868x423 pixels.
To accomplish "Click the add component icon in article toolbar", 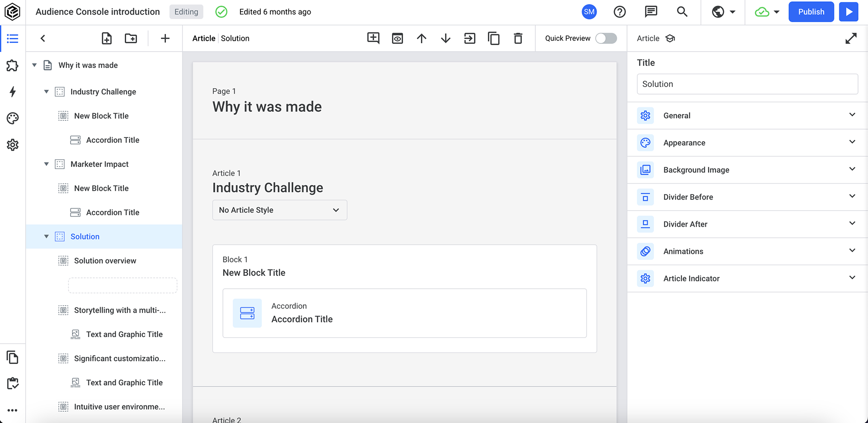I will [373, 38].
